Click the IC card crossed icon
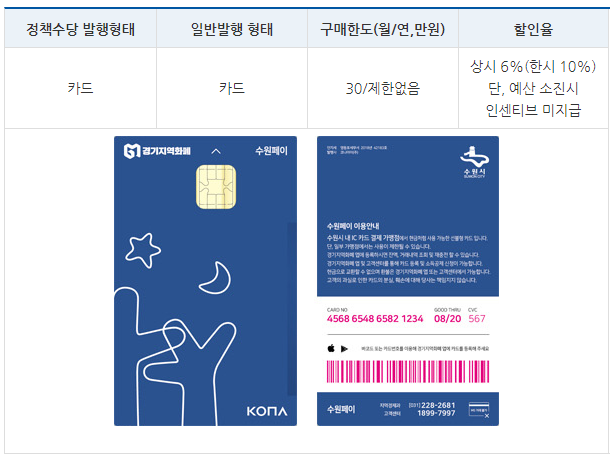Screen dimensions: 613x458 (479, 410)
